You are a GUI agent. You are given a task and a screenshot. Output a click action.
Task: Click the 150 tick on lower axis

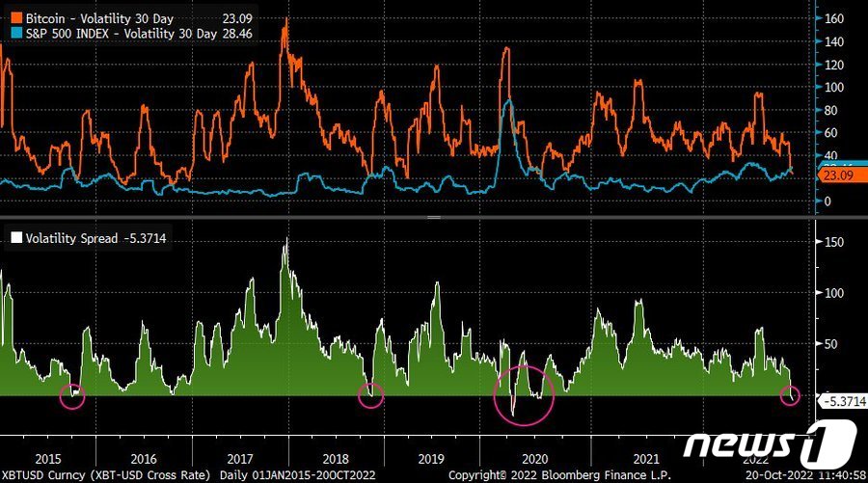(834, 242)
